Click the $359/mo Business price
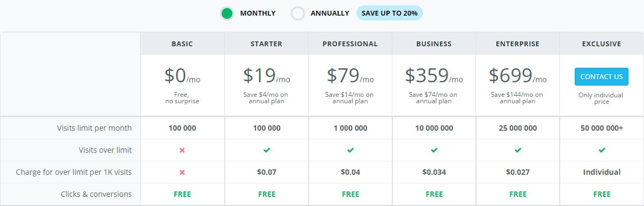 [x=434, y=76]
